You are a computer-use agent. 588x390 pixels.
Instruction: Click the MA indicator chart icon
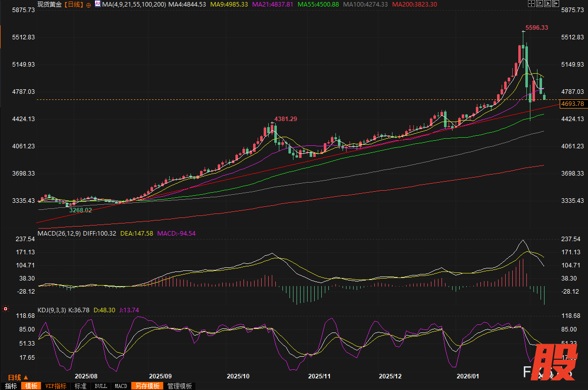(x=97, y=5)
